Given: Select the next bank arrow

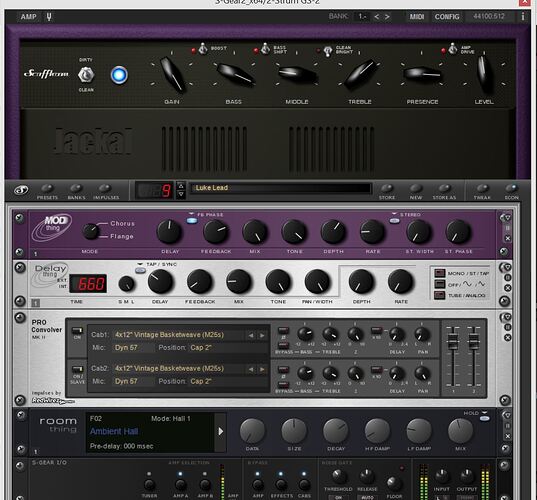Looking at the screenshot, I should coord(387,16).
